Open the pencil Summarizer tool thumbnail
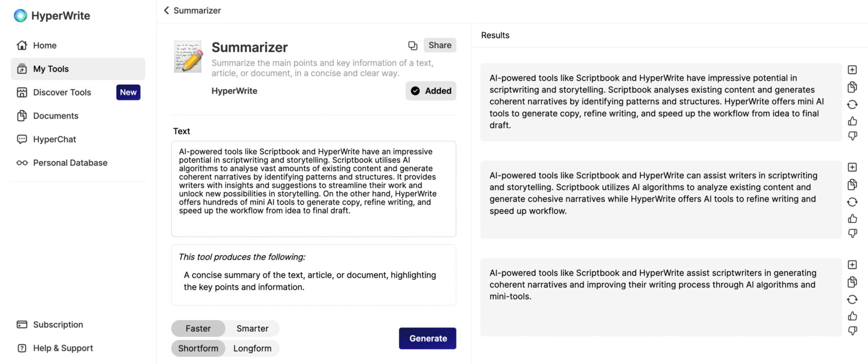Image resolution: width=868 pixels, height=364 pixels. tap(188, 56)
